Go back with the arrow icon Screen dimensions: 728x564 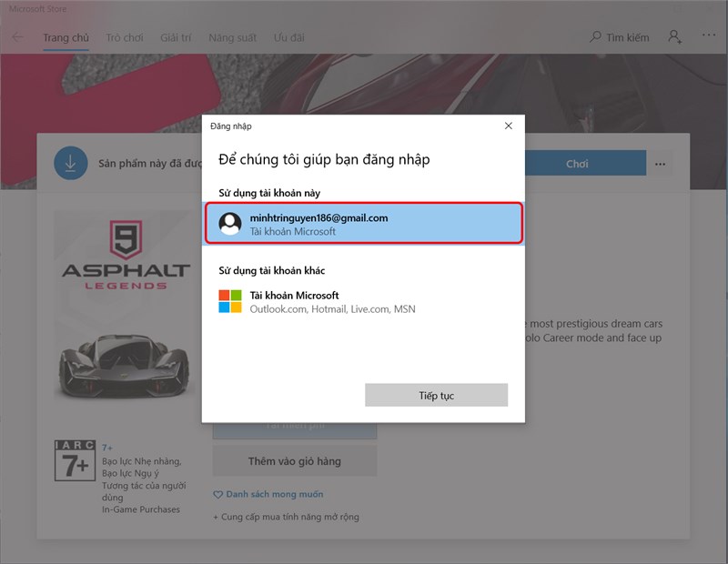click(x=17, y=37)
